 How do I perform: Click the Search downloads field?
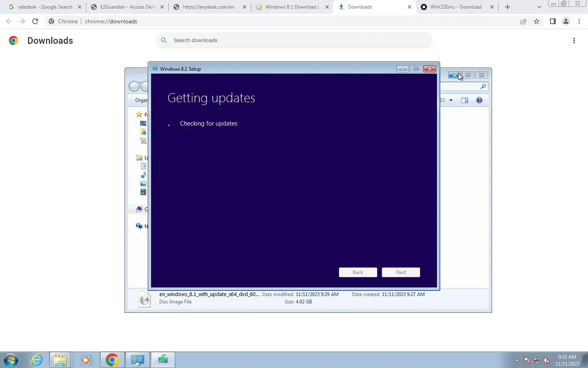point(294,40)
